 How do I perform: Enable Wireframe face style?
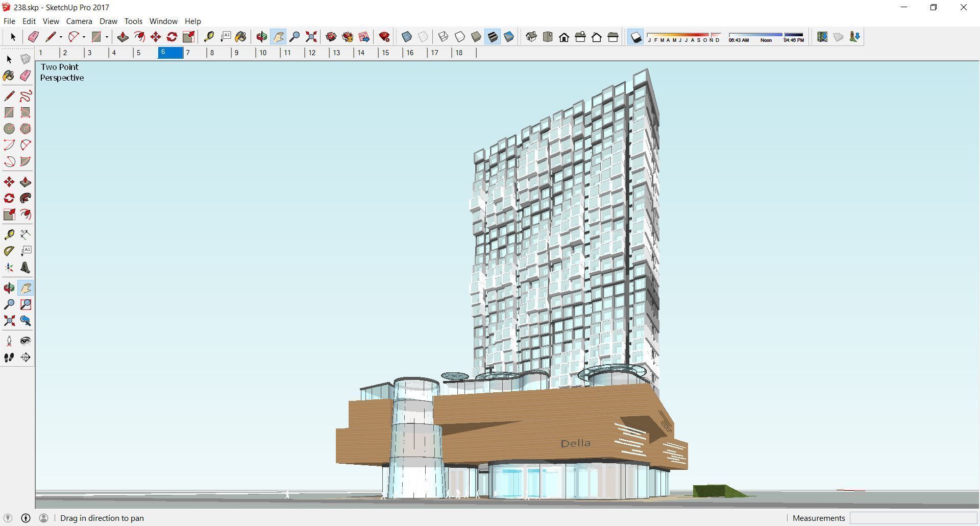coord(444,37)
